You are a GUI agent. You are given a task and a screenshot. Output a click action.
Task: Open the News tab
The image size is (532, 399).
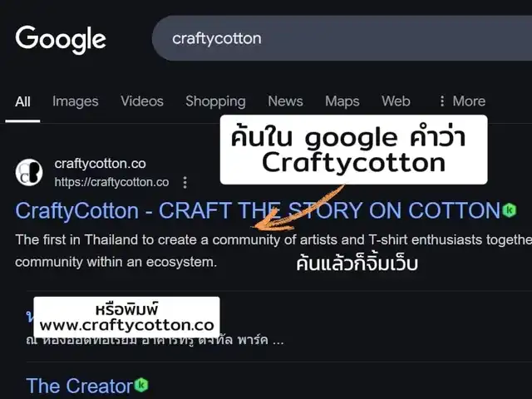[285, 101]
